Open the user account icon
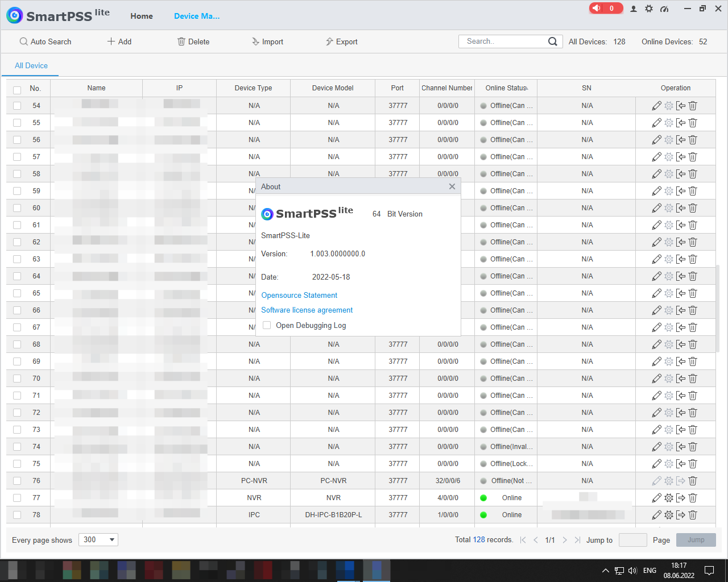The height and width of the screenshot is (582, 728). [x=634, y=9]
